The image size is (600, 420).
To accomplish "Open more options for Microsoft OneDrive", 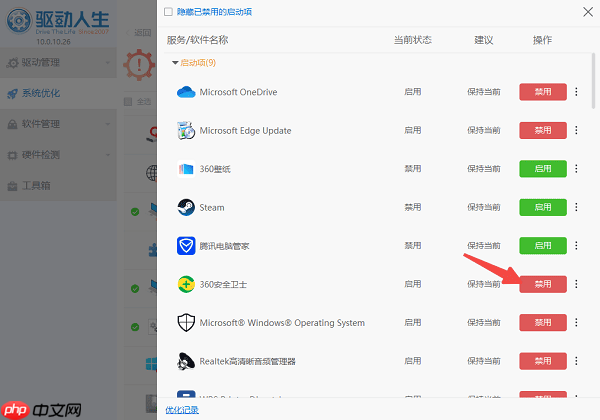I will [576, 92].
